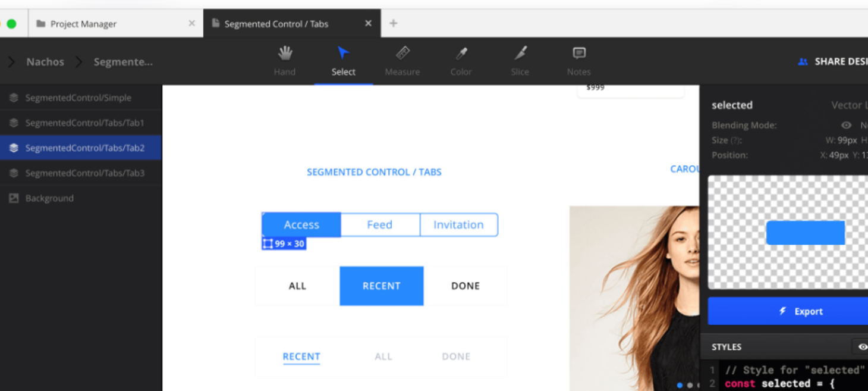Click the lightning bolt icon on Export
The height and width of the screenshot is (391, 868).
(783, 311)
